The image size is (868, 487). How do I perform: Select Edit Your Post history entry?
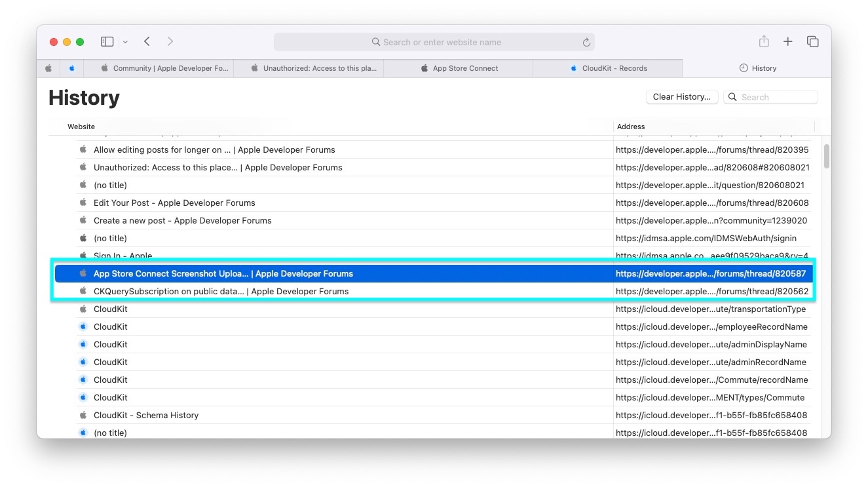[174, 203]
